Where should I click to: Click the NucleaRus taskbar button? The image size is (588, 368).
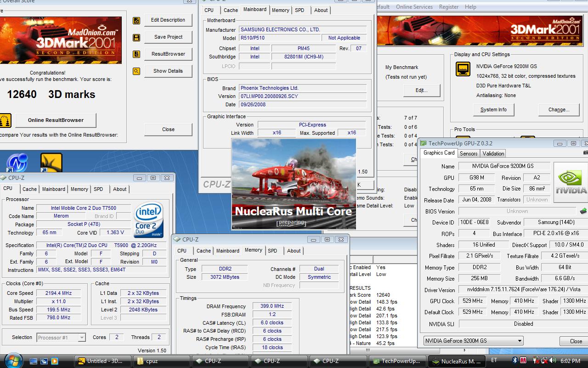(x=456, y=361)
